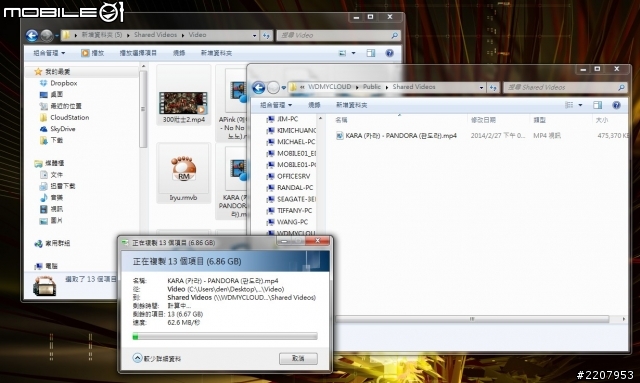Toggle preview pane in Video window
Image resolution: width=640 pixels, height=383 pixels.
(x=371, y=53)
